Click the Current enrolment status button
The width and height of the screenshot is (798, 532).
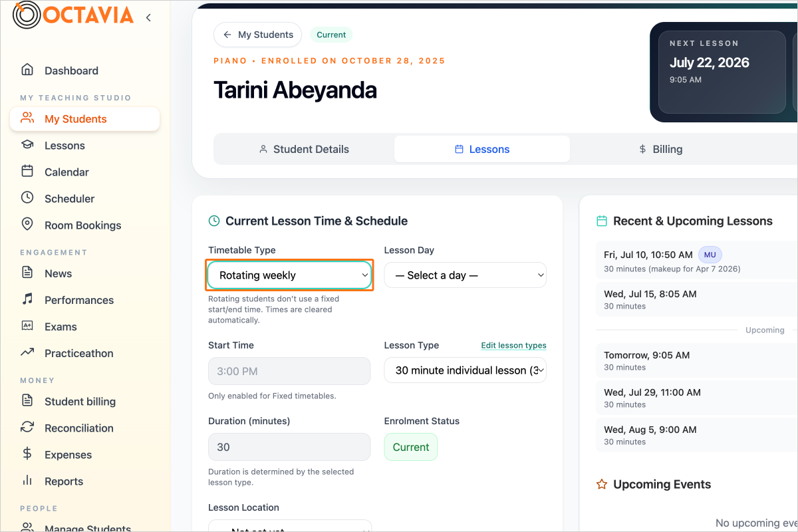pyautogui.click(x=411, y=447)
